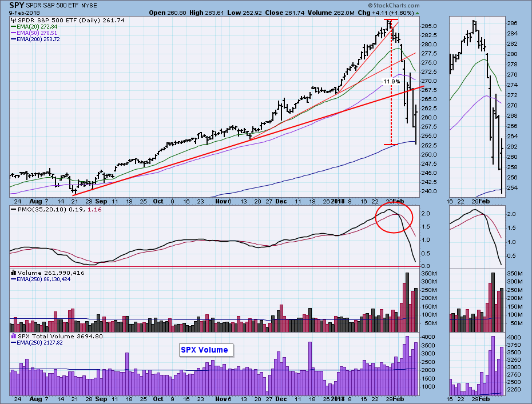
Task: Click the 2.0 label on PMO axis
Action: click(x=426, y=214)
